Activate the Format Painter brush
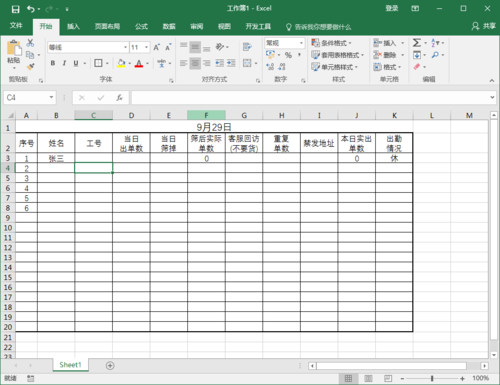Image resolution: width=500 pixels, height=385 pixels. (x=30, y=66)
